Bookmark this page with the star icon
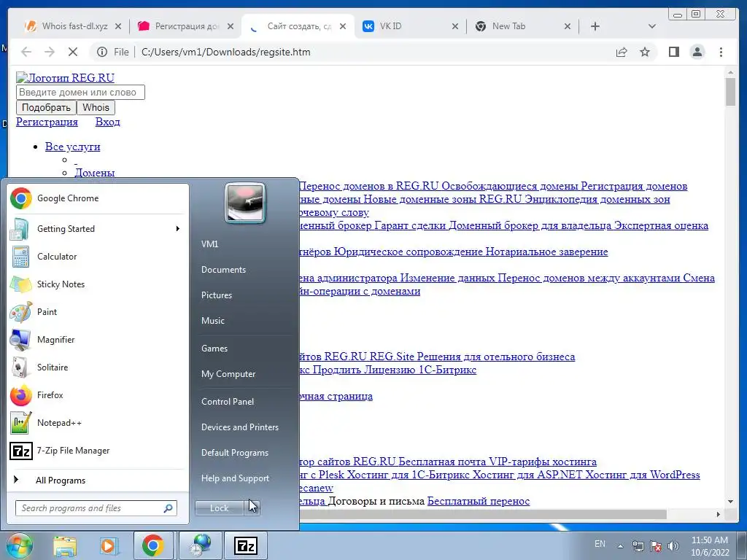Image resolution: width=747 pixels, height=560 pixels. (x=645, y=52)
